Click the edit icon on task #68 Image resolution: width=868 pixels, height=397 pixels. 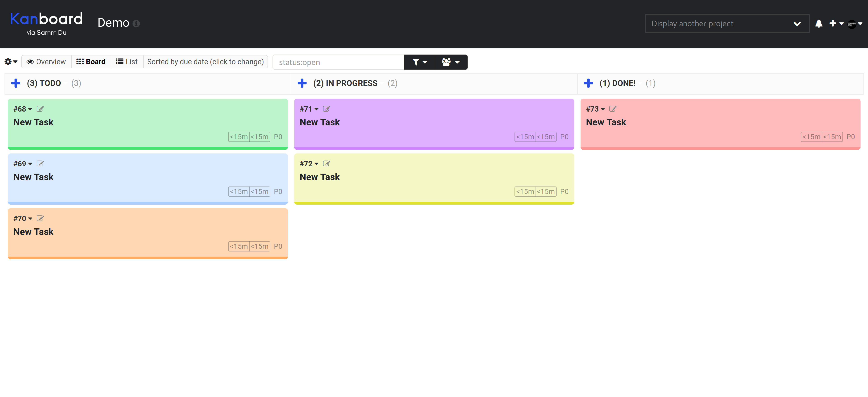click(x=40, y=109)
